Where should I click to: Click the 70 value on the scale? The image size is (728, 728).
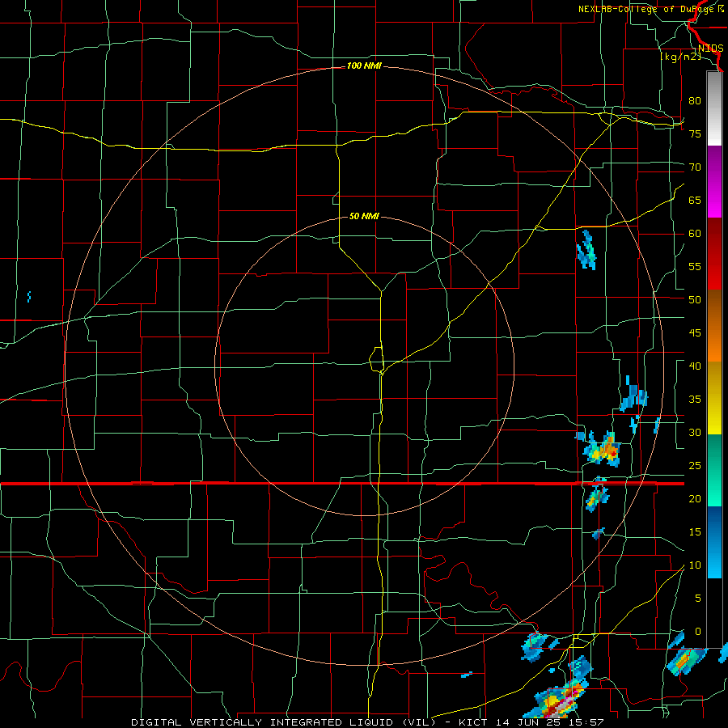[x=695, y=167]
